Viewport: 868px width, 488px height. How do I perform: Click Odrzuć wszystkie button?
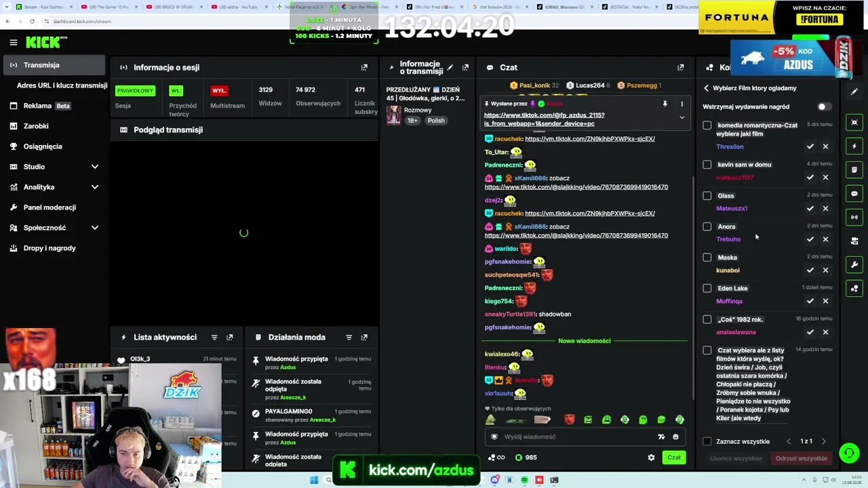point(801,459)
